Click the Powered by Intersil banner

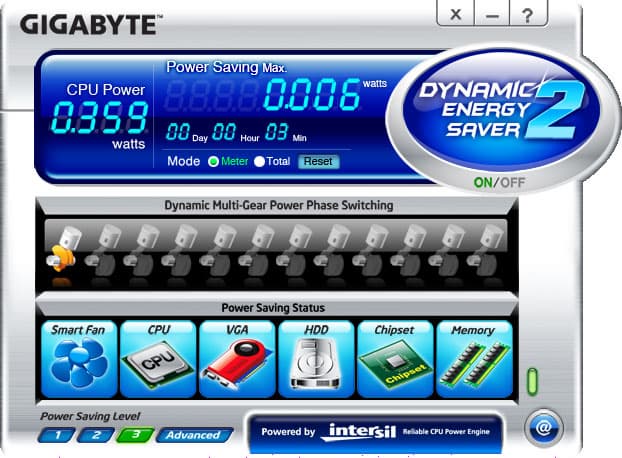(x=375, y=432)
